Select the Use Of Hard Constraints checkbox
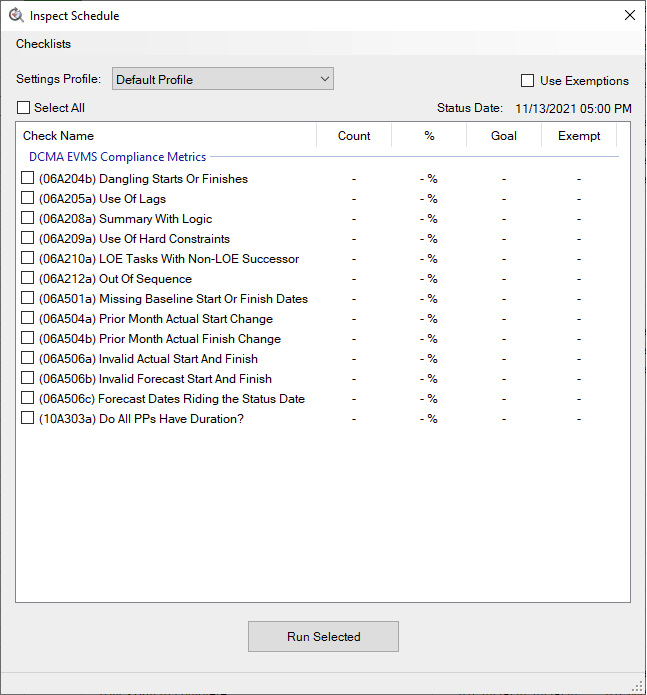The height and width of the screenshot is (695, 647). pos(28,238)
